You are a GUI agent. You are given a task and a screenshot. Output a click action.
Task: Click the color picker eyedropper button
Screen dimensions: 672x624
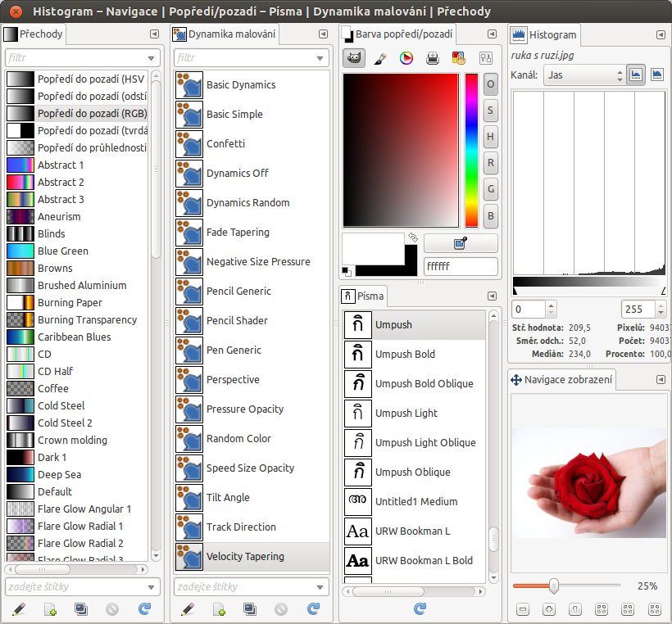461,243
